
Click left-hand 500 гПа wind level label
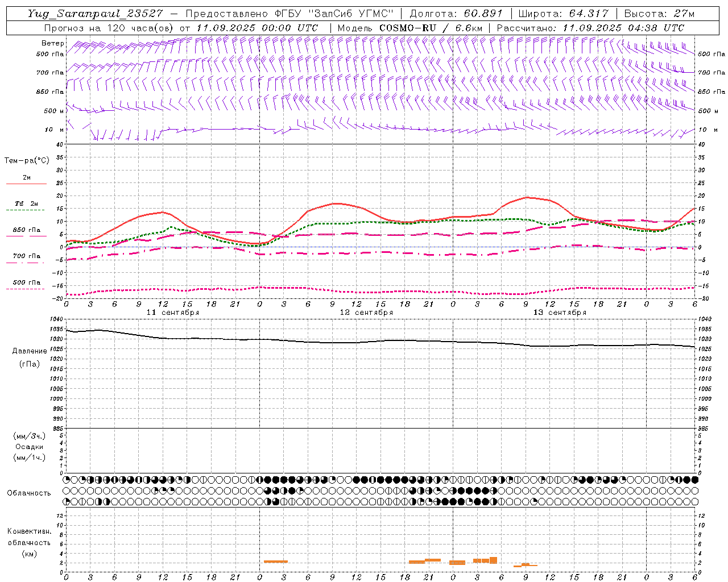click(50, 54)
